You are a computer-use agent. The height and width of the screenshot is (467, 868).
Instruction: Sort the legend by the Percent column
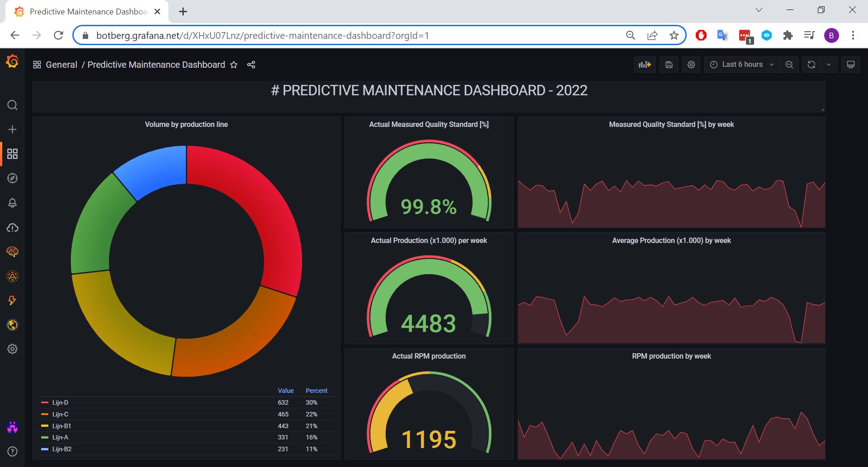point(316,390)
